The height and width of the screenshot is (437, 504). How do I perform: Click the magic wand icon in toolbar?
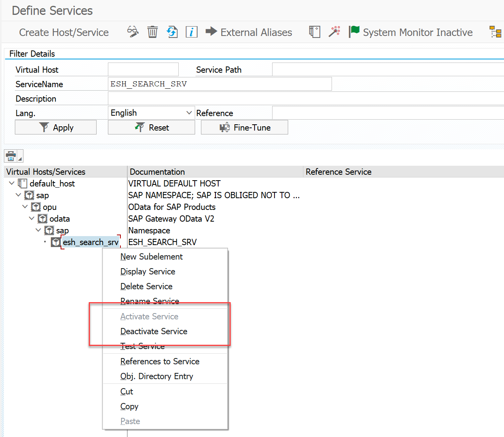334,32
